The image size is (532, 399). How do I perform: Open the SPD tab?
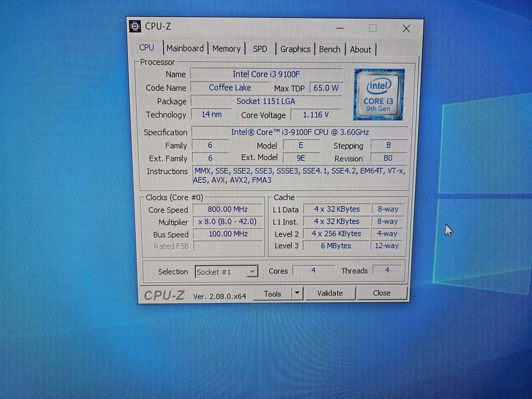pyautogui.click(x=260, y=49)
